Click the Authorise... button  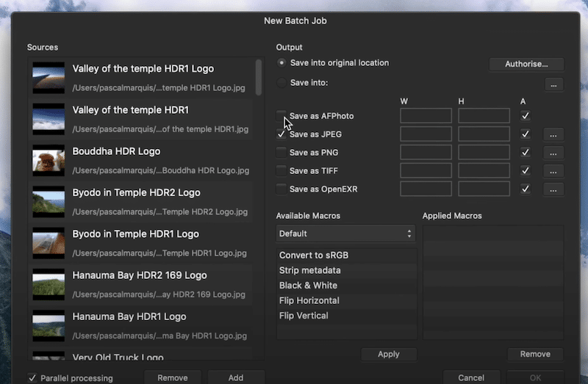coord(526,64)
